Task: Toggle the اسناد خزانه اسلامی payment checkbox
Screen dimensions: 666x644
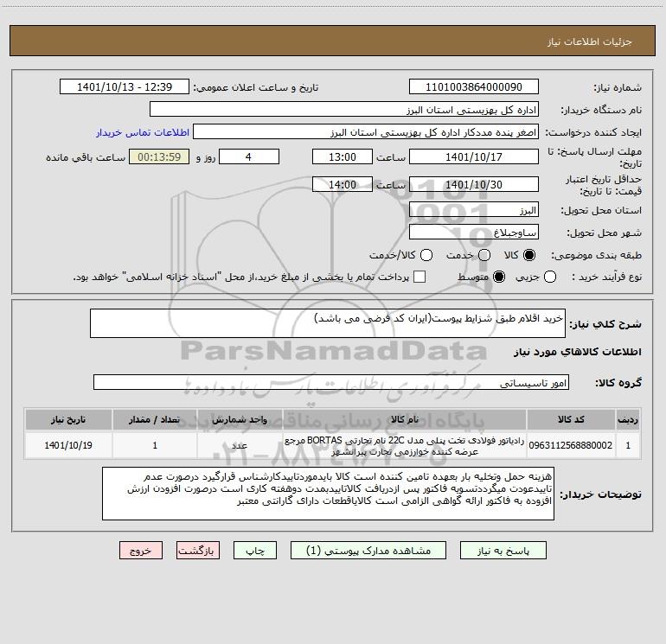Action: (419, 277)
